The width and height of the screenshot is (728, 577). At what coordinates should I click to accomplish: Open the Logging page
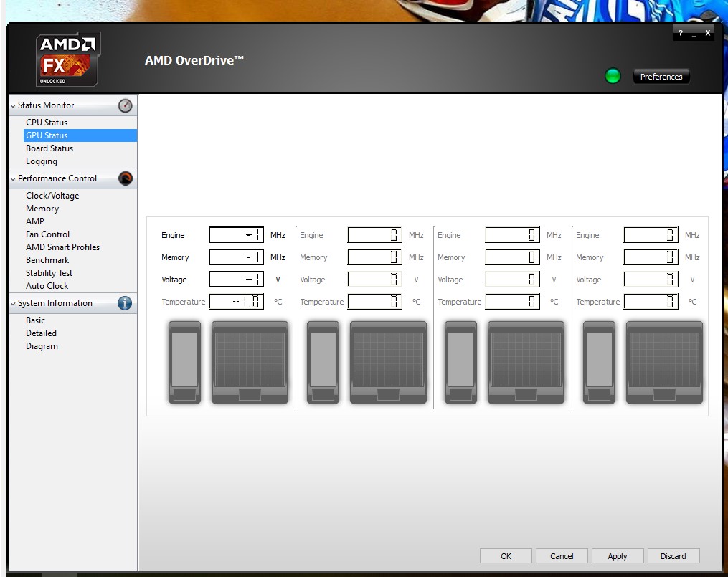[42, 161]
